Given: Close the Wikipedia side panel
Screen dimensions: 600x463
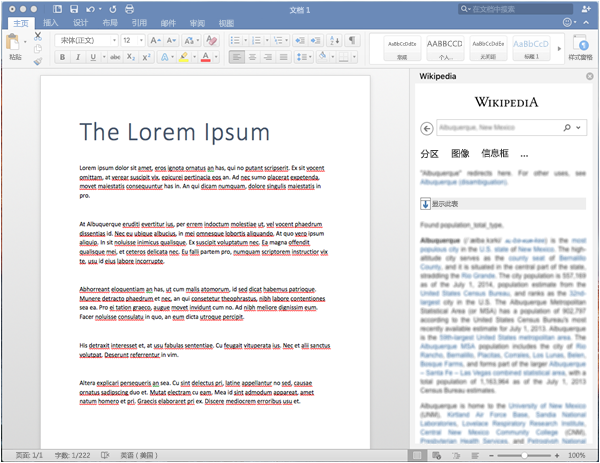Looking at the screenshot, I should [589, 75].
